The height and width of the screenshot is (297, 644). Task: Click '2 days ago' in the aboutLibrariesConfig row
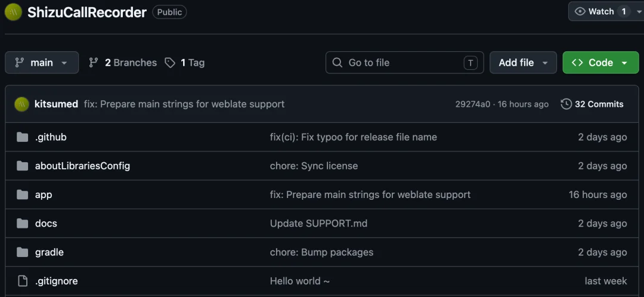coord(602,166)
